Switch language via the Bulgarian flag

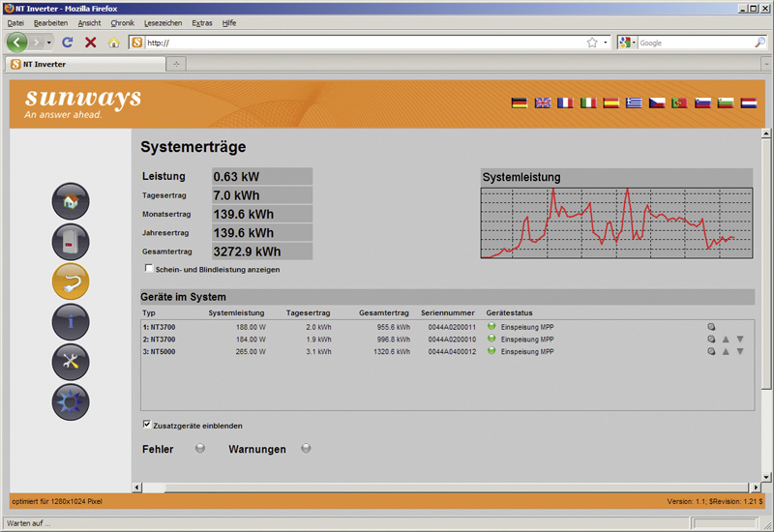coord(725,103)
